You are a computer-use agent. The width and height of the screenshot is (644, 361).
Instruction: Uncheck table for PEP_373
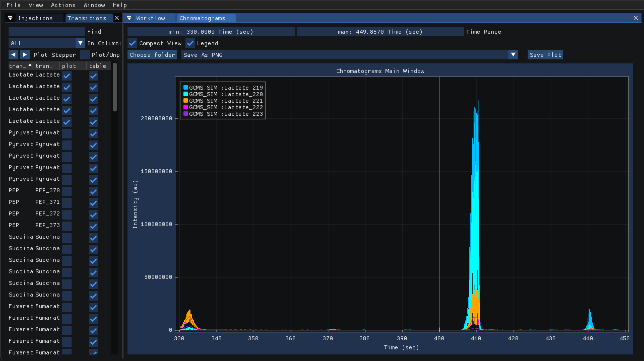point(93,226)
